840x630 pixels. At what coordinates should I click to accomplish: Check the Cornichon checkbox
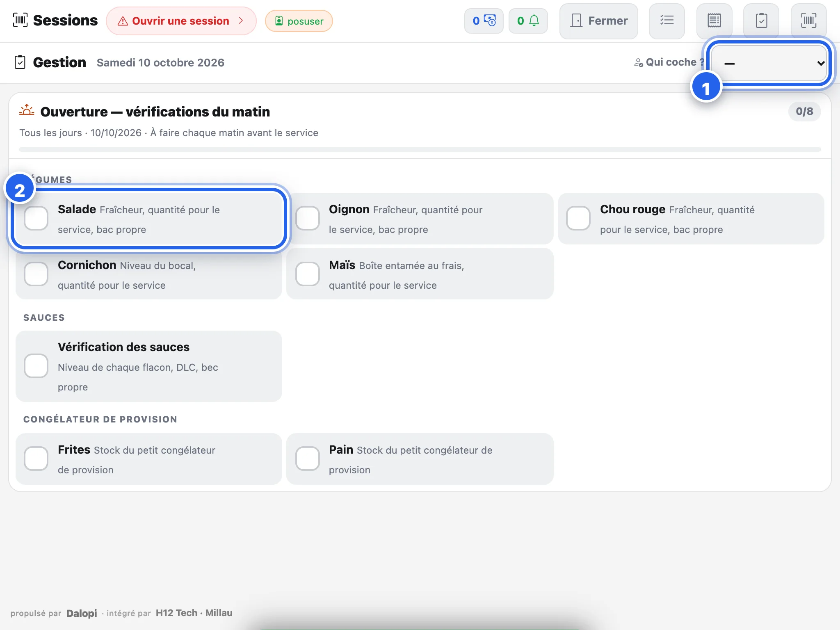coord(36,274)
